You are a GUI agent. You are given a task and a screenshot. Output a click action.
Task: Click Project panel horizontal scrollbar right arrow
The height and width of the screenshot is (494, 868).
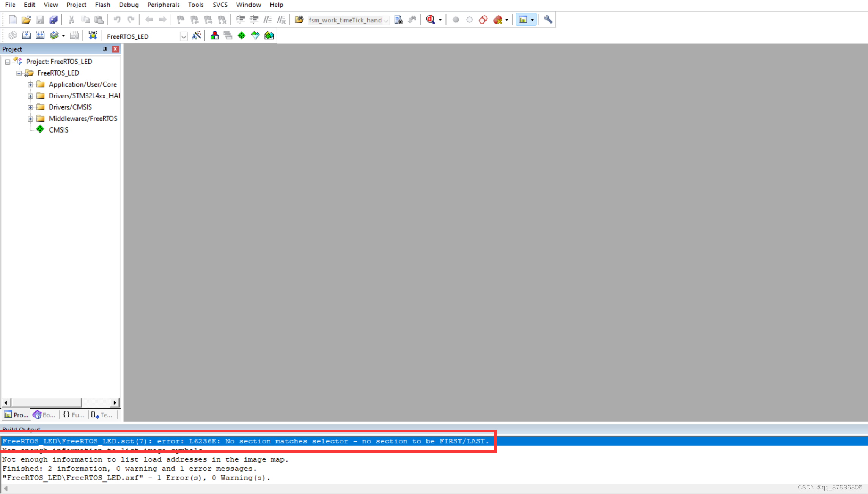pyautogui.click(x=115, y=402)
